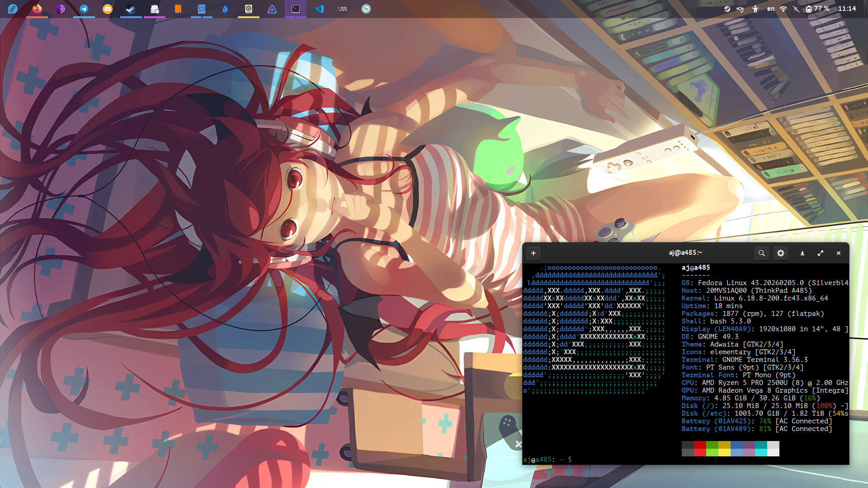Image resolution: width=868 pixels, height=488 pixels.
Task: Open the Jellyfin app icon
Action: tap(272, 9)
